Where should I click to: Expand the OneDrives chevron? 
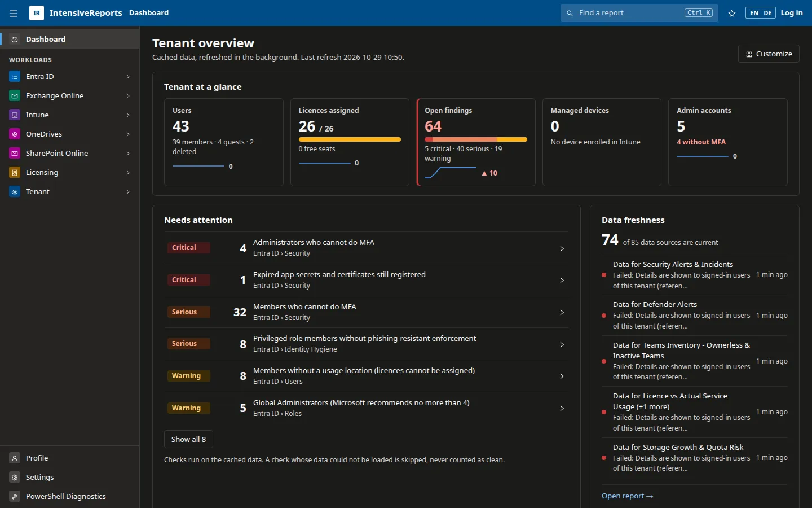pos(128,134)
